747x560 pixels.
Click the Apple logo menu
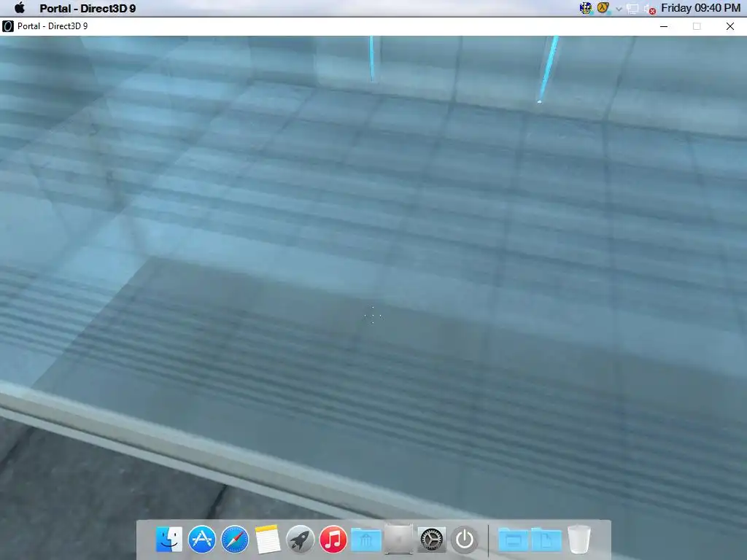click(x=20, y=7)
